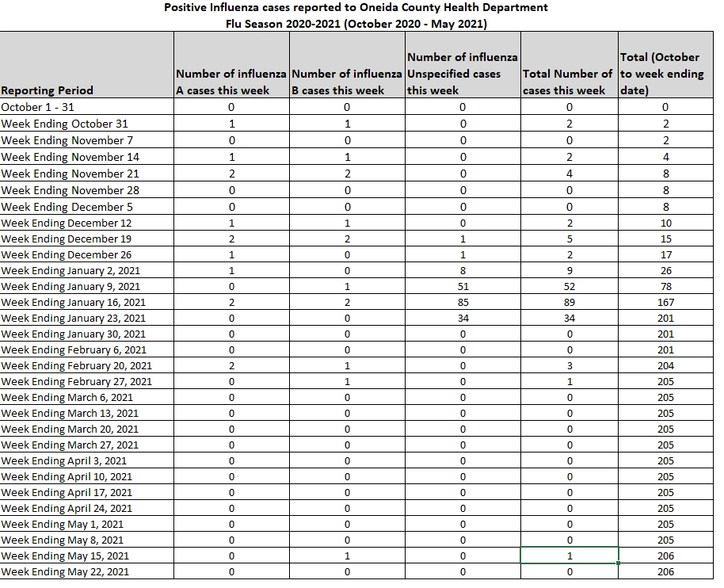Click the cumulative total 4 for November 14

(x=666, y=157)
